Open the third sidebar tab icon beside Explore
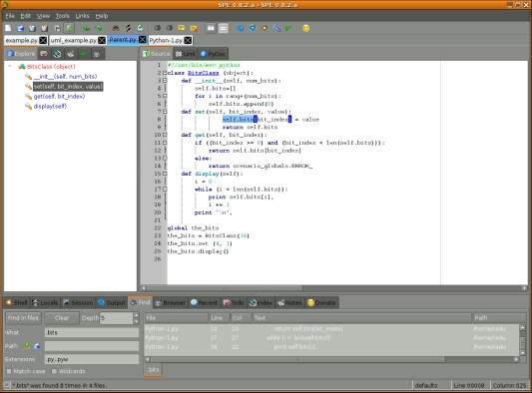The width and height of the screenshot is (532, 393). (57, 54)
